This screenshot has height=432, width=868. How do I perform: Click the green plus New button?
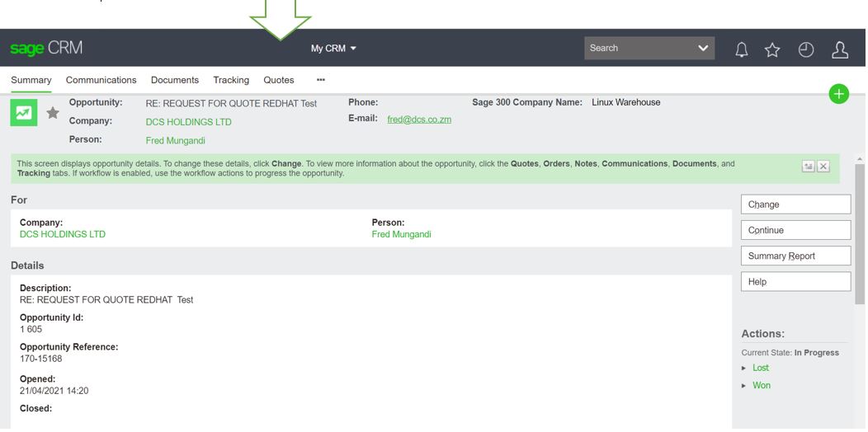click(838, 94)
